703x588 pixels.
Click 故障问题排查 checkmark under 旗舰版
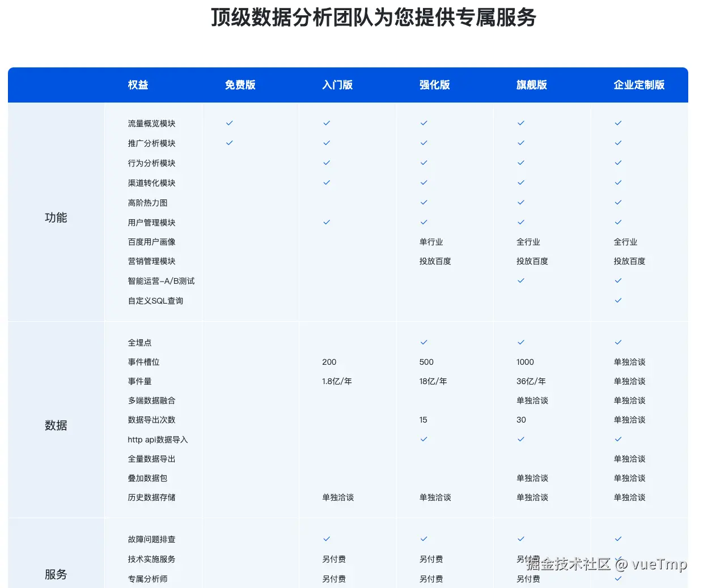521,539
